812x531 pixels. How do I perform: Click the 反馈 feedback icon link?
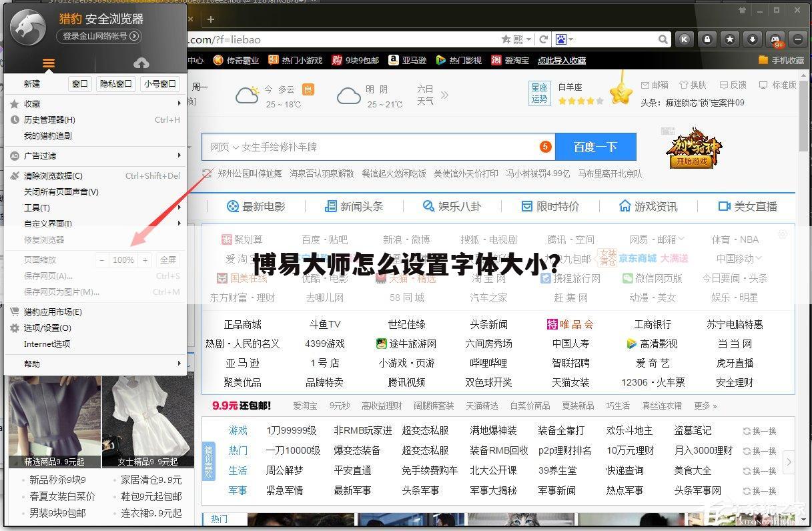point(732,85)
